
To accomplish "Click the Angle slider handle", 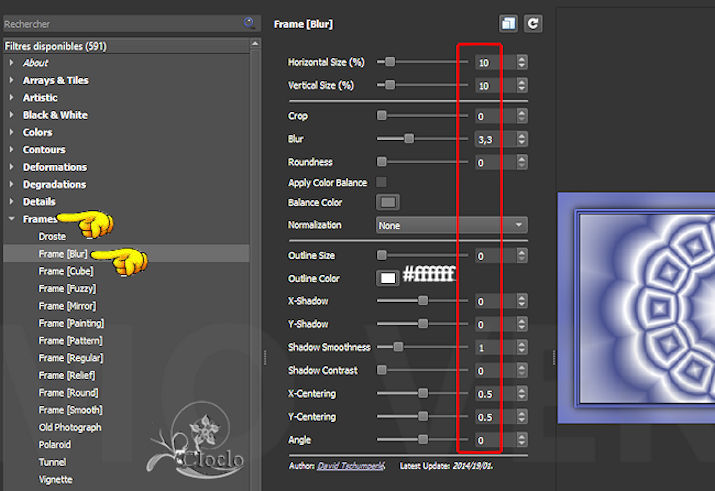I will click(x=423, y=439).
